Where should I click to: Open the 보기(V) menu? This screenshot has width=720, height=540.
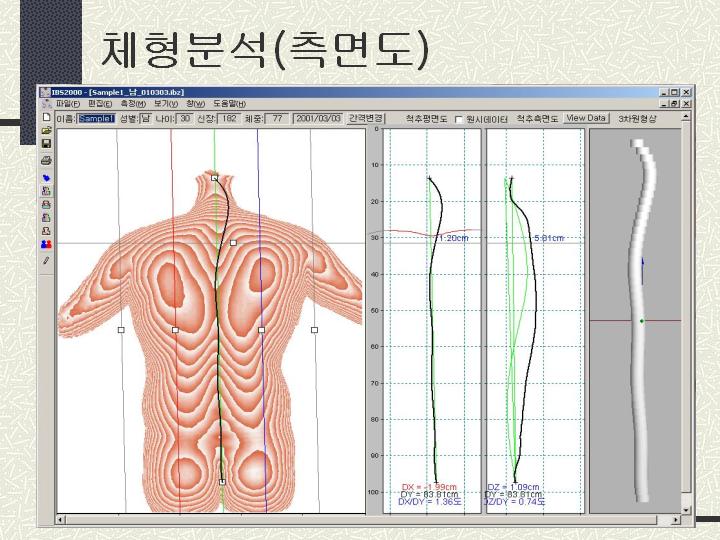[x=166, y=104]
